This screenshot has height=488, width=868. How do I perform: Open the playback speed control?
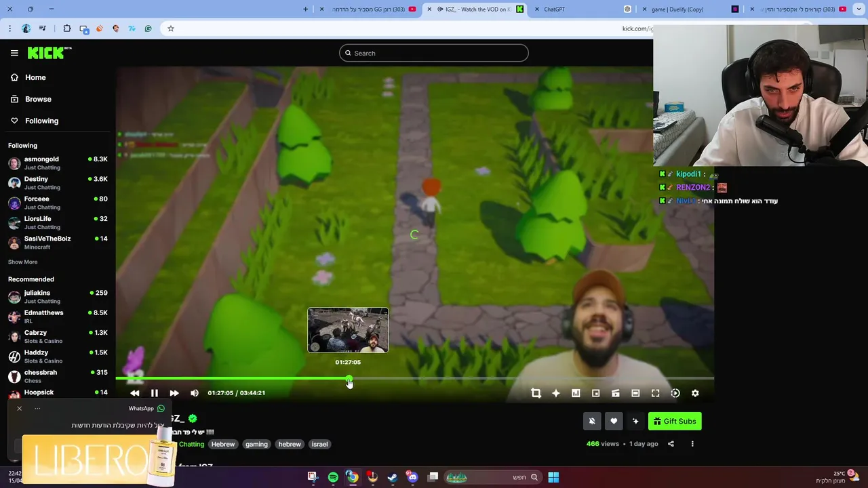pos(675,393)
